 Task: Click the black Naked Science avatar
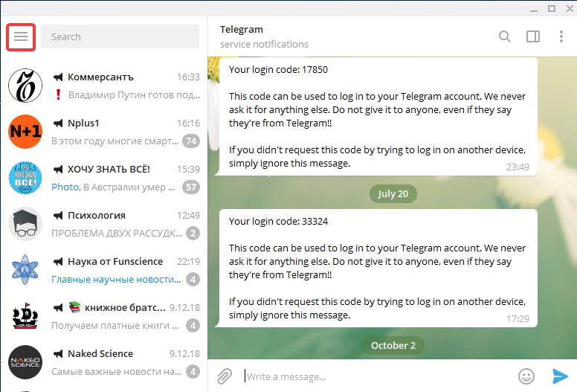tap(25, 362)
